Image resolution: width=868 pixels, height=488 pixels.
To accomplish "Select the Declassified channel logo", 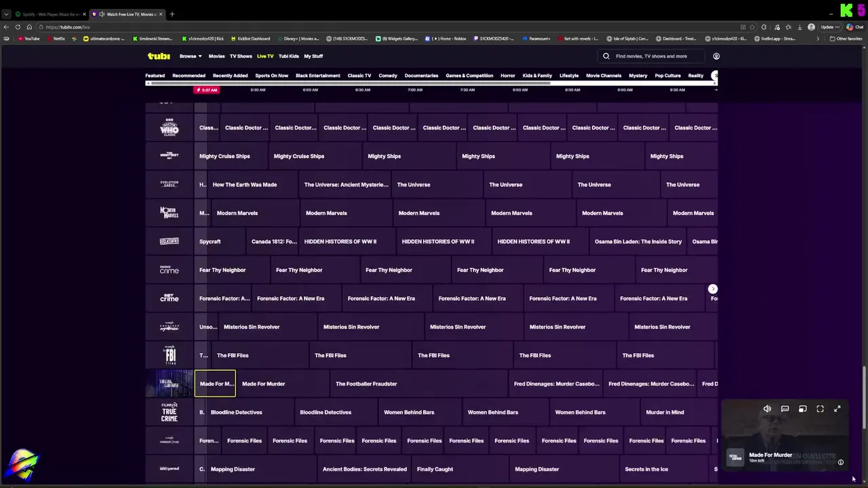I will coord(170,241).
